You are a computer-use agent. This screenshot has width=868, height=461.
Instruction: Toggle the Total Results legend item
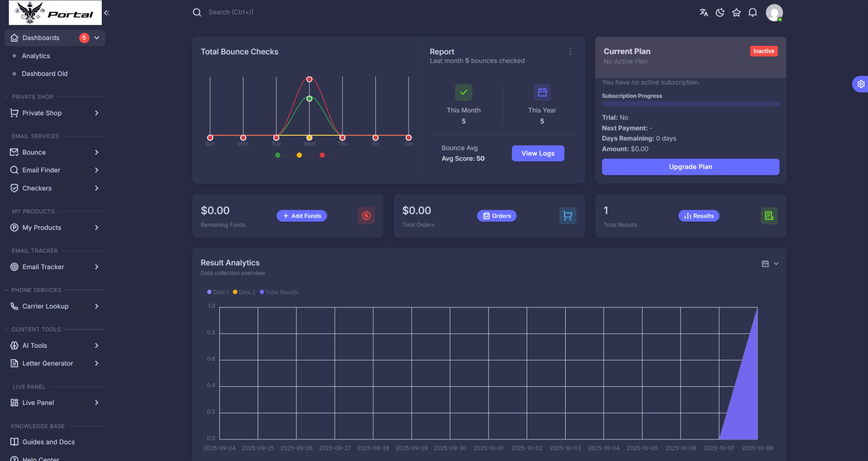point(279,292)
